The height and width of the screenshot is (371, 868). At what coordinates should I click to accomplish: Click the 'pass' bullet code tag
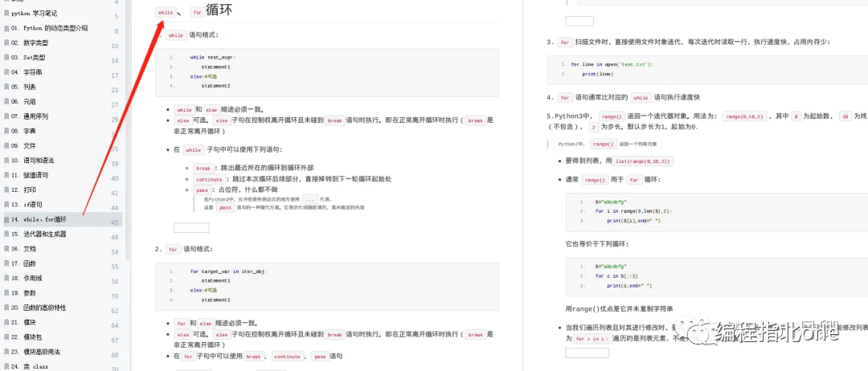[201, 190]
